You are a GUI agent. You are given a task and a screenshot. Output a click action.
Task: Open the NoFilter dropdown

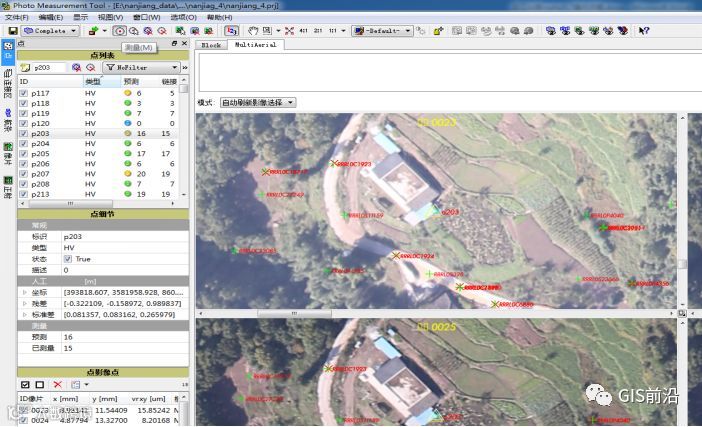pyautogui.click(x=141, y=68)
